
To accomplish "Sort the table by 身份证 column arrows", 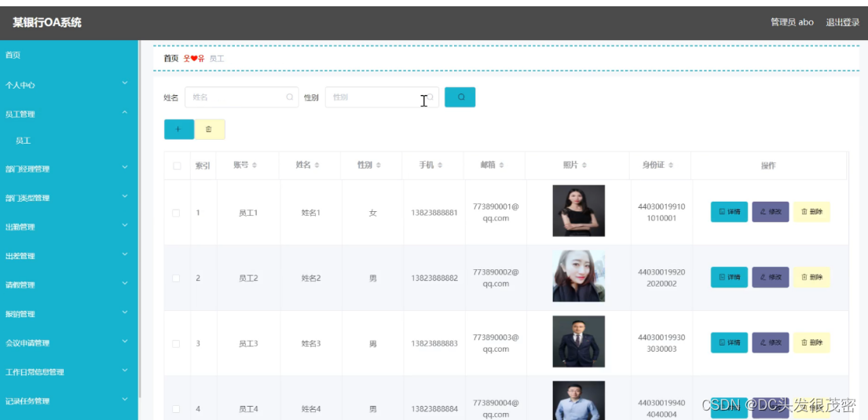I will [x=671, y=166].
